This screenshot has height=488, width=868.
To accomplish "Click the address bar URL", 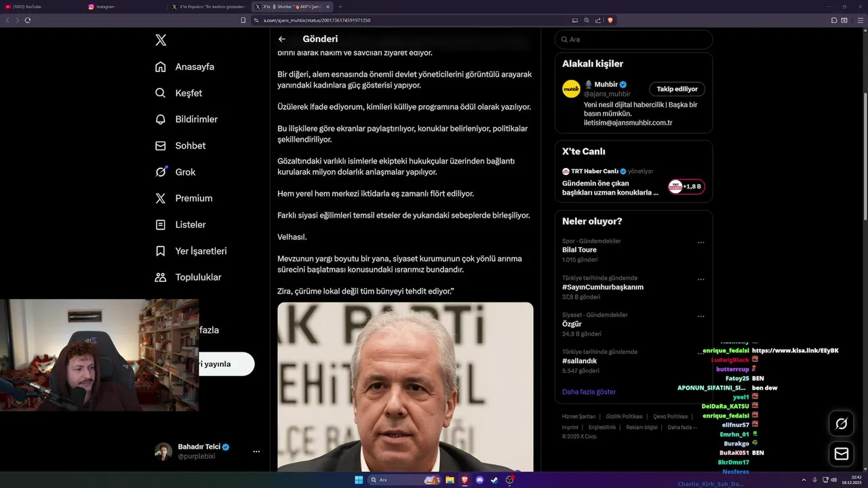I will tap(317, 20).
